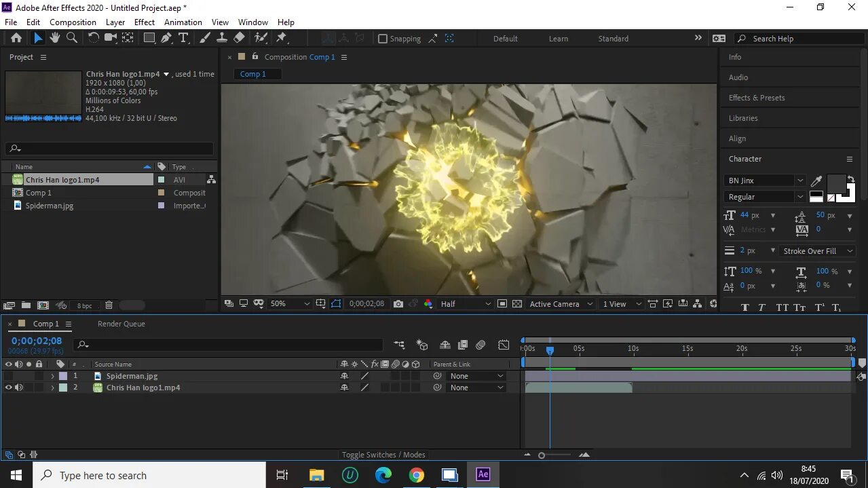Click the viewer snapshot camera icon
Viewport: 868px width, 488px height.
coord(398,304)
